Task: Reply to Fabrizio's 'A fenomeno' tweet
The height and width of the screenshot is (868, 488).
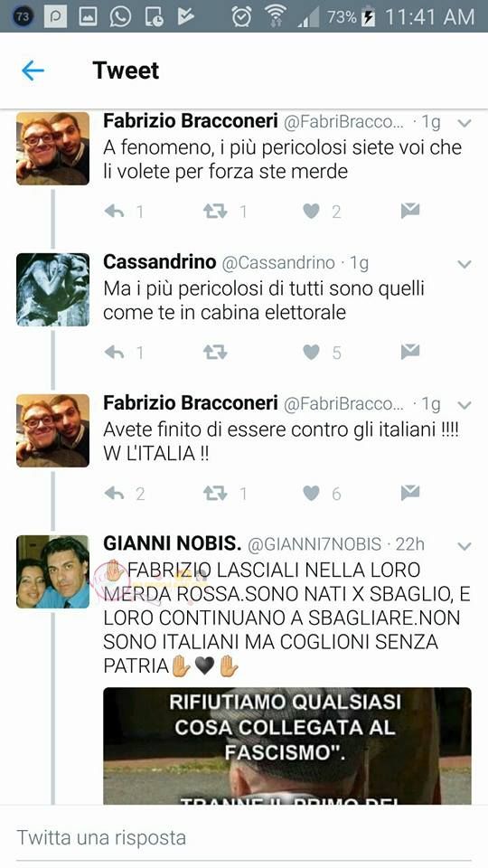Action: [114, 211]
